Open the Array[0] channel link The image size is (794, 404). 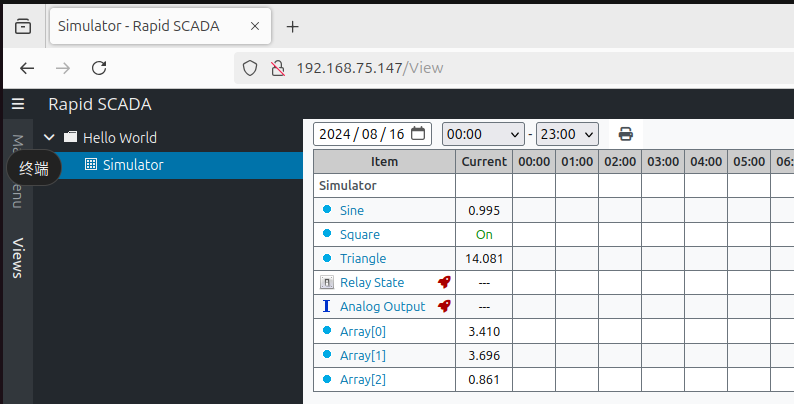click(x=363, y=332)
